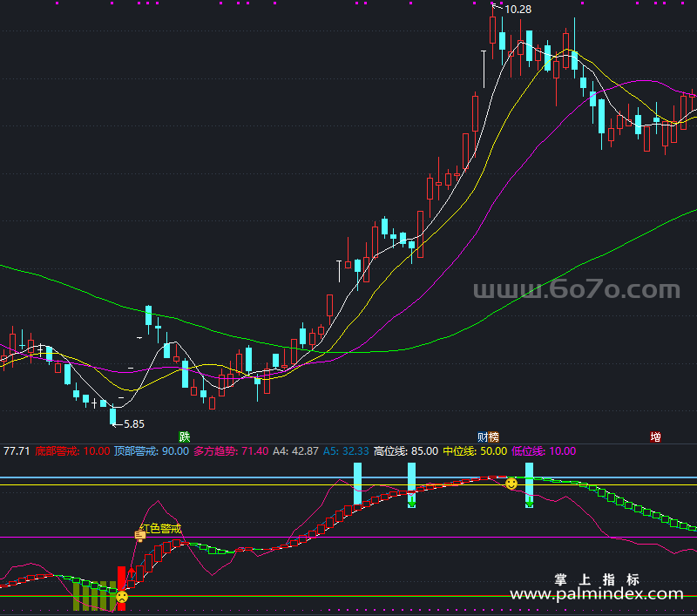Open the note icon beside 红色警戒
Viewport: 697px width, 616px height.
click(140, 536)
